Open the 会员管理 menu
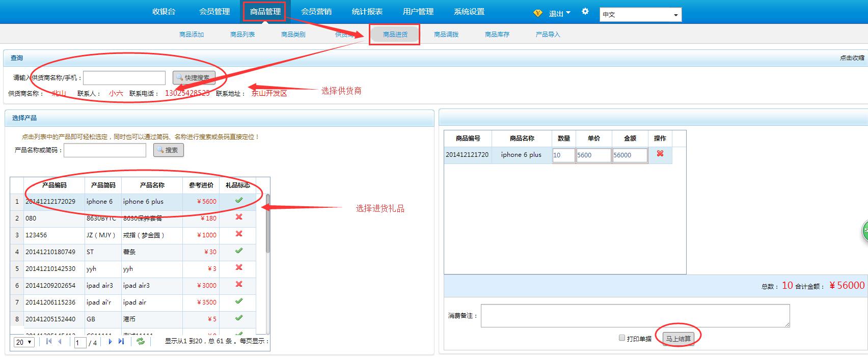Viewport: 868px width, 358px height. (214, 12)
